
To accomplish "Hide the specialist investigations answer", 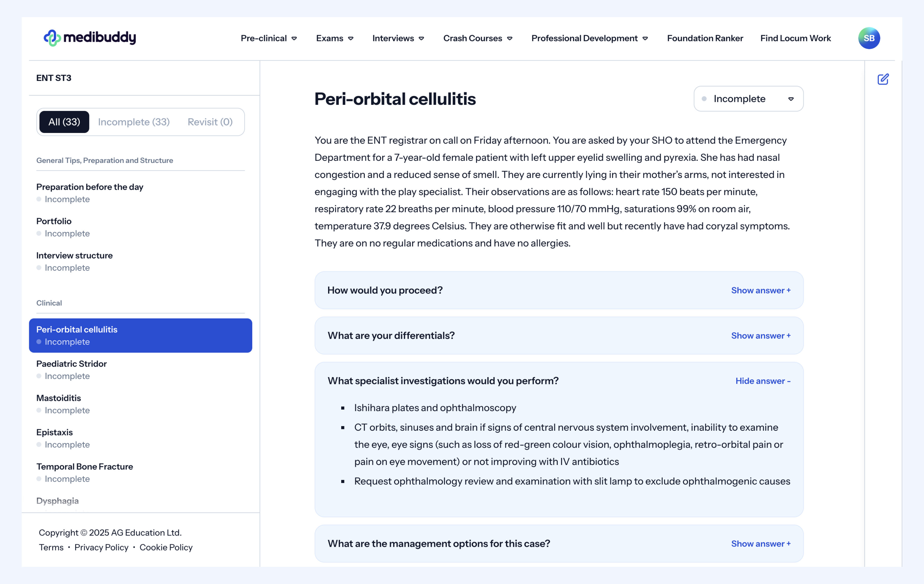I will (763, 381).
